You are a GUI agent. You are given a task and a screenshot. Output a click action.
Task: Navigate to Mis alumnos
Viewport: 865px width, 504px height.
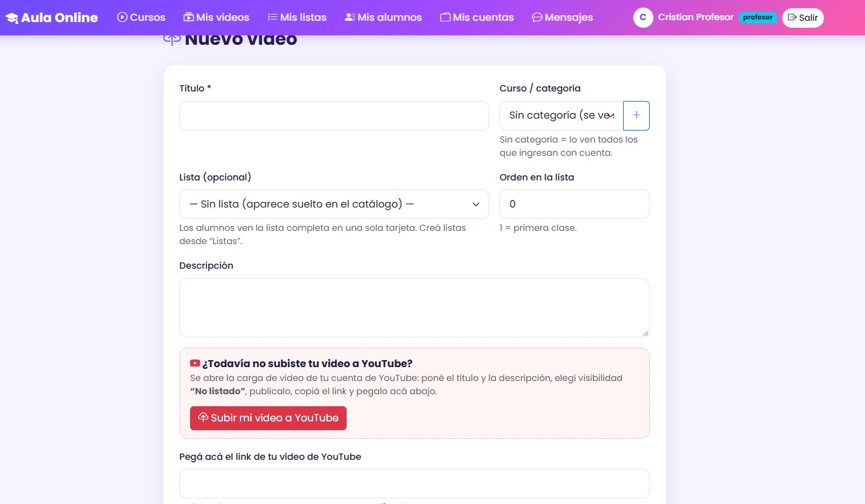(x=383, y=18)
